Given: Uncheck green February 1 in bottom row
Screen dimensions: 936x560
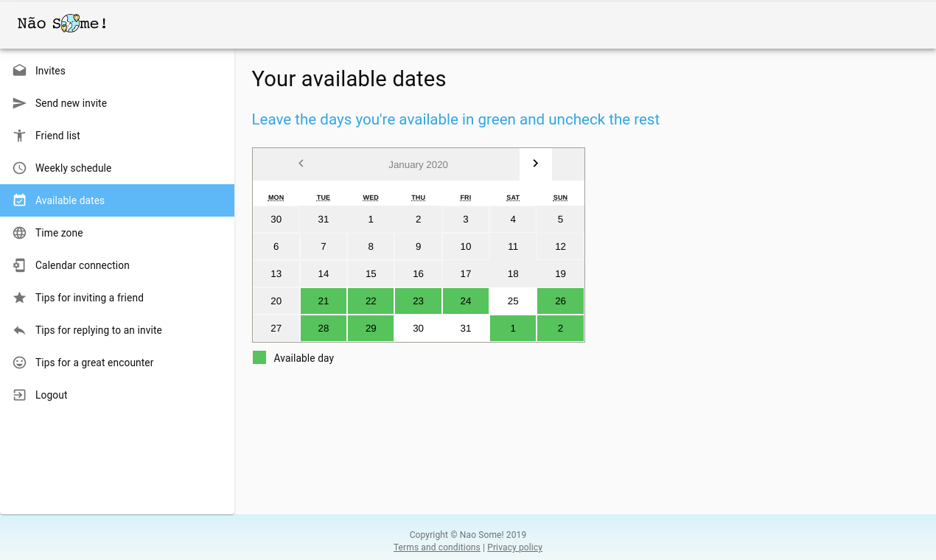Looking at the screenshot, I should pos(513,328).
